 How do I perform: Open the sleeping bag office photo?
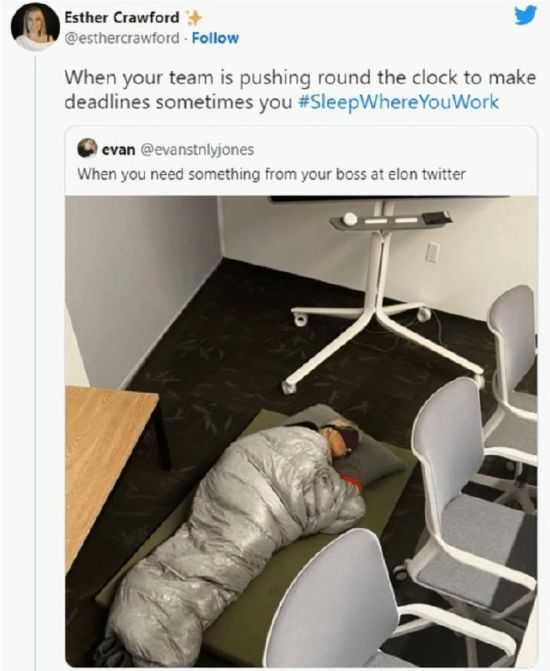(x=301, y=431)
